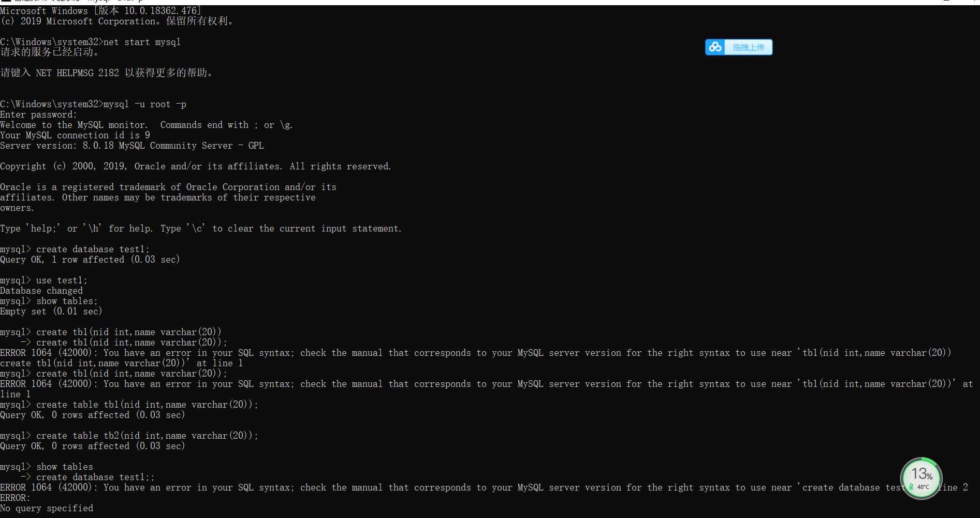
Task: Click "Oracle is a registered trademark" line
Action: 168,187
